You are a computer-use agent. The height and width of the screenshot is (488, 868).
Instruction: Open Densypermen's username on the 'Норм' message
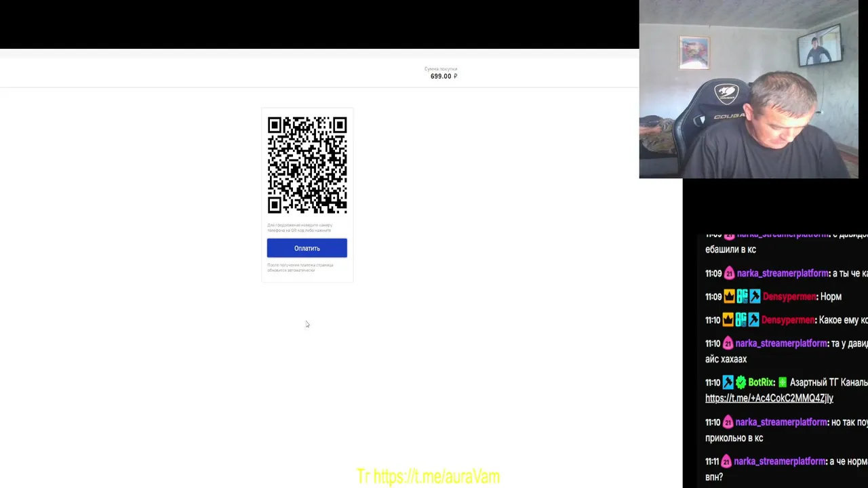[x=790, y=297]
